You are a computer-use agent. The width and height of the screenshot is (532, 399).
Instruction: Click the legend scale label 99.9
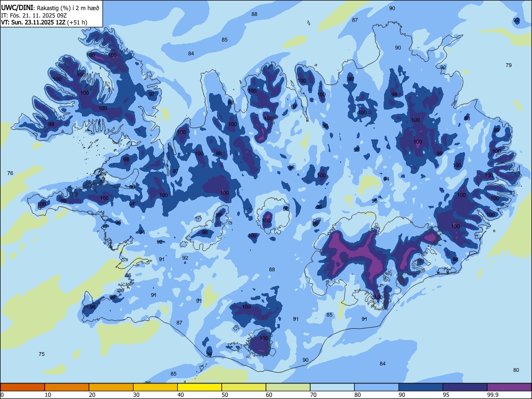(x=492, y=395)
